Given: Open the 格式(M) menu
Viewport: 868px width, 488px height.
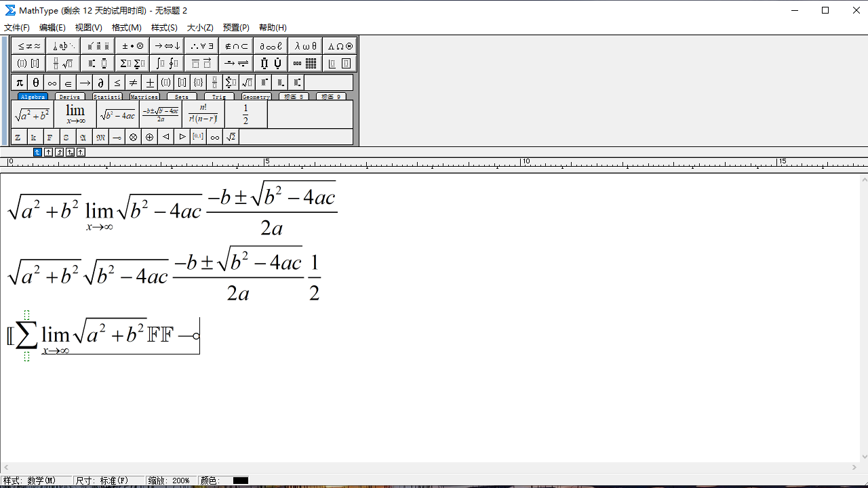Looking at the screenshot, I should [127, 28].
